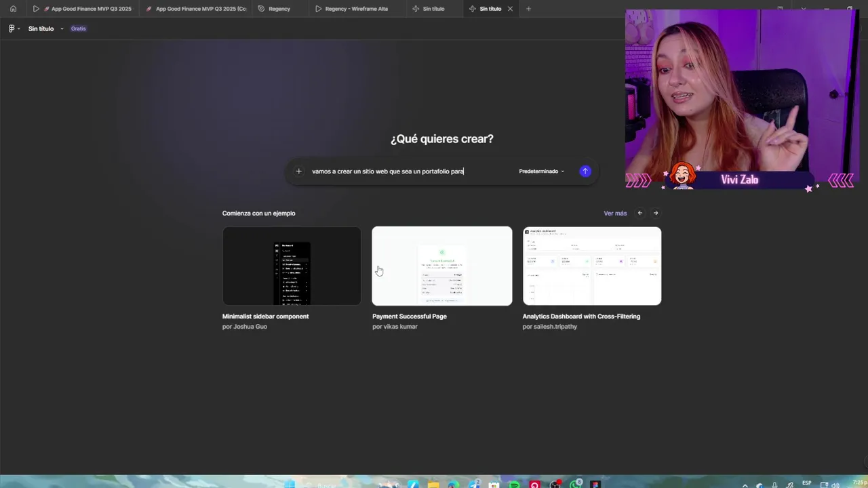
Task: Click the Minimalist sidebar component title
Action: pos(265,317)
